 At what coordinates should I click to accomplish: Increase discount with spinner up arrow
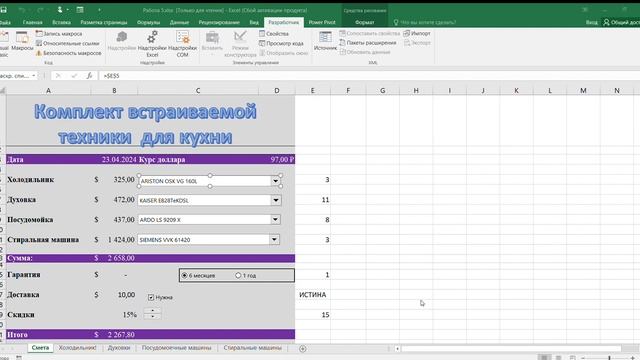[152, 311]
